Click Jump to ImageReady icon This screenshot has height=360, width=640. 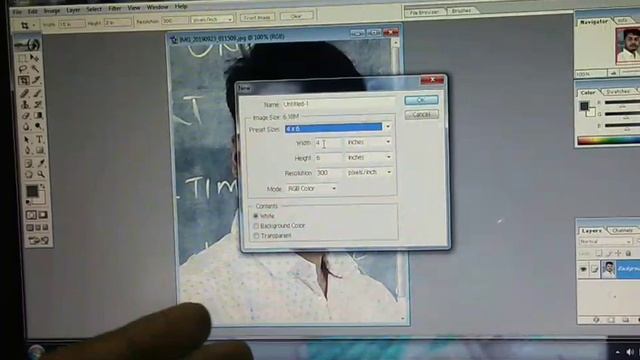[x=38, y=241]
